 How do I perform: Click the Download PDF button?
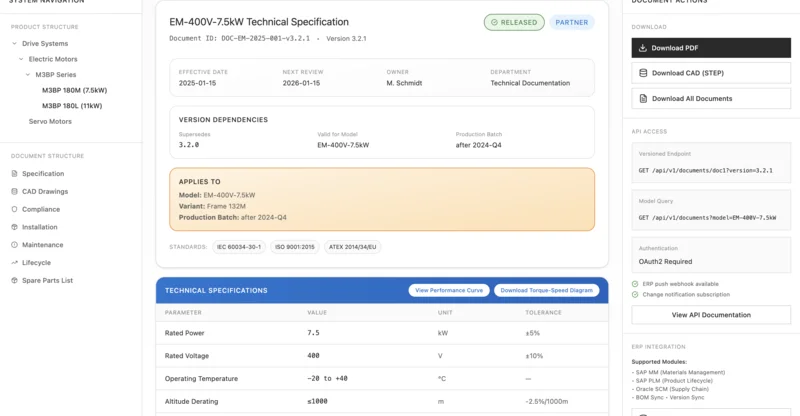(x=710, y=48)
